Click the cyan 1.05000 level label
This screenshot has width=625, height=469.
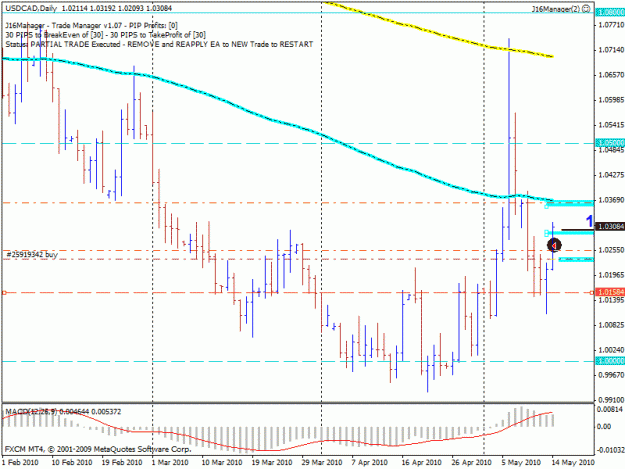point(610,143)
